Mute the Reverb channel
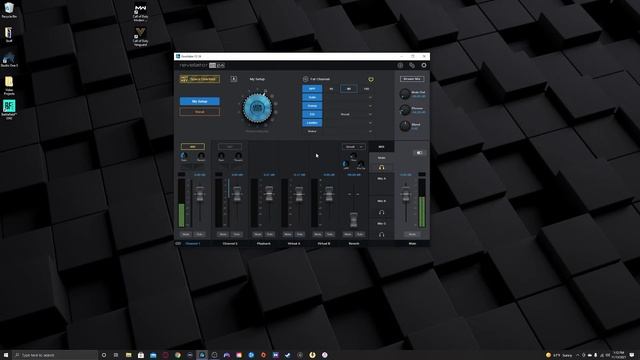 tap(348, 234)
